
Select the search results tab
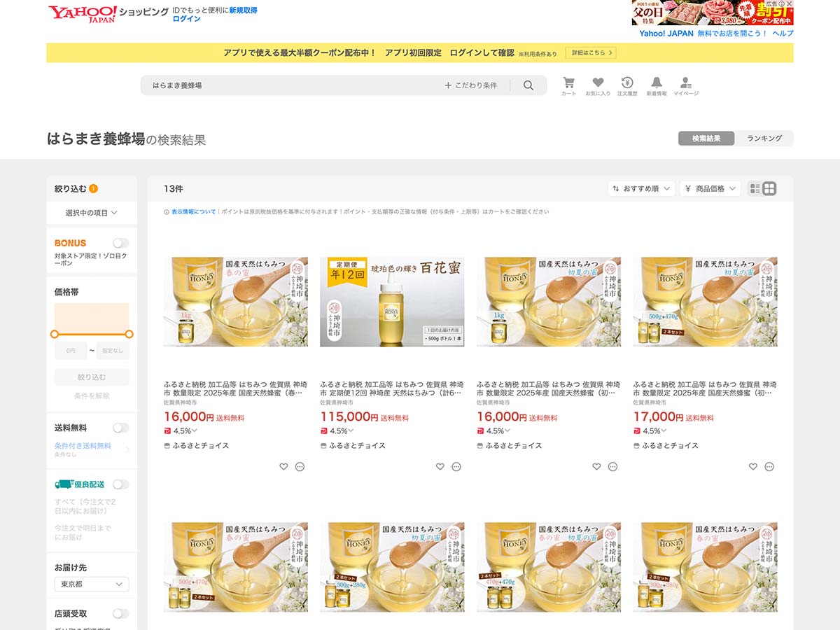(706, 139)
